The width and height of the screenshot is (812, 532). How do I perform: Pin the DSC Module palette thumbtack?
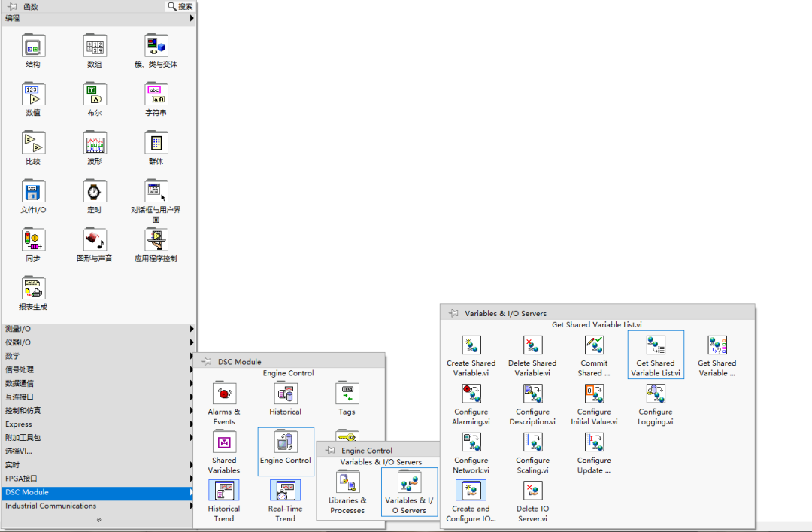coord(207,361)
